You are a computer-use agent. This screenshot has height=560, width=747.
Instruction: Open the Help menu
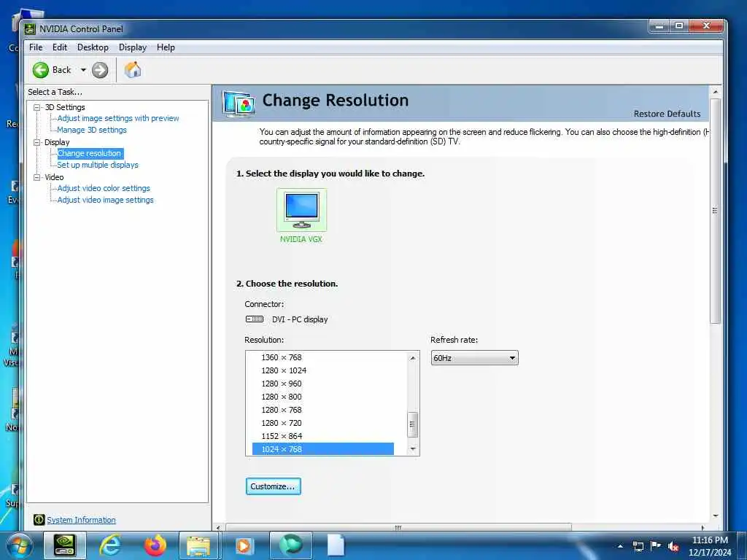[x=166, y=47]
